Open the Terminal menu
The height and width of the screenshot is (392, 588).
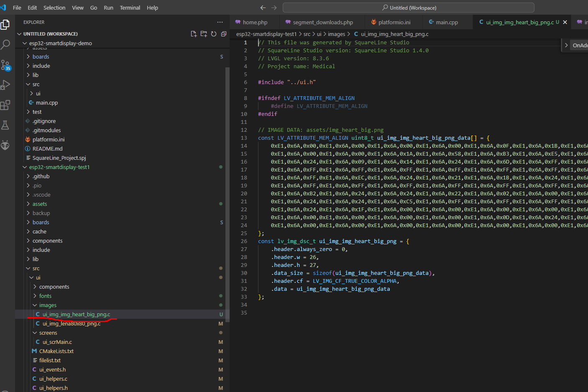tap(130, 8)
